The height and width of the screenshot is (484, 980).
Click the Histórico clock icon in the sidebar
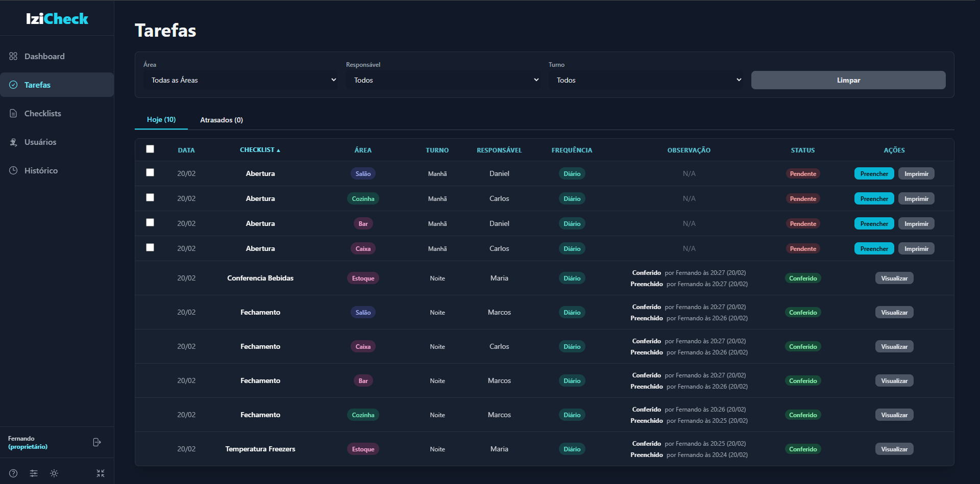(x=13, y=170)
